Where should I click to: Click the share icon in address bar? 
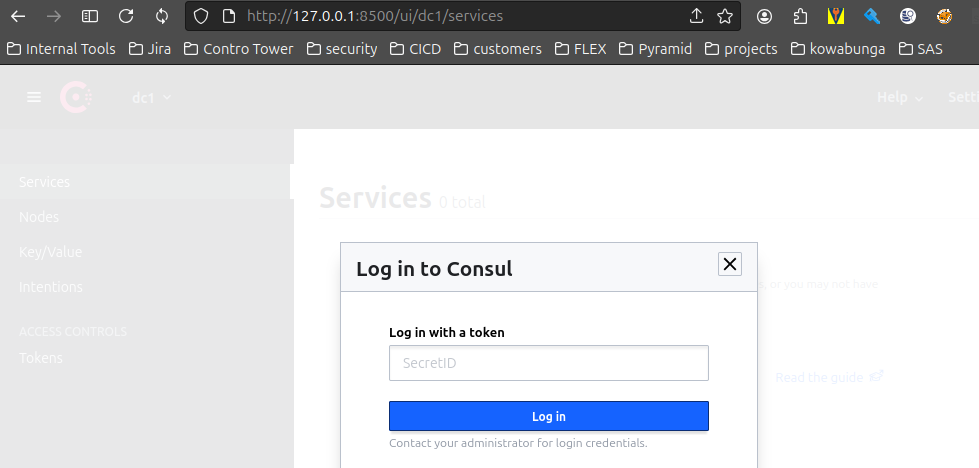696,16
